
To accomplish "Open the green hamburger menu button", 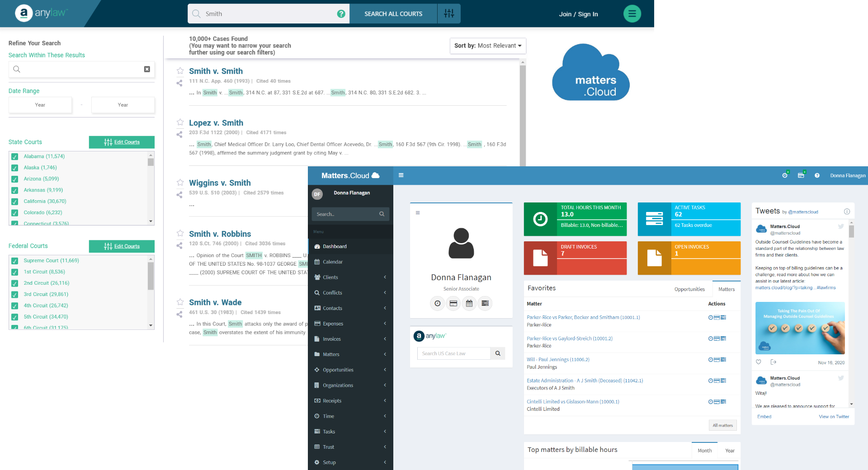I will [x=632, y=14].
